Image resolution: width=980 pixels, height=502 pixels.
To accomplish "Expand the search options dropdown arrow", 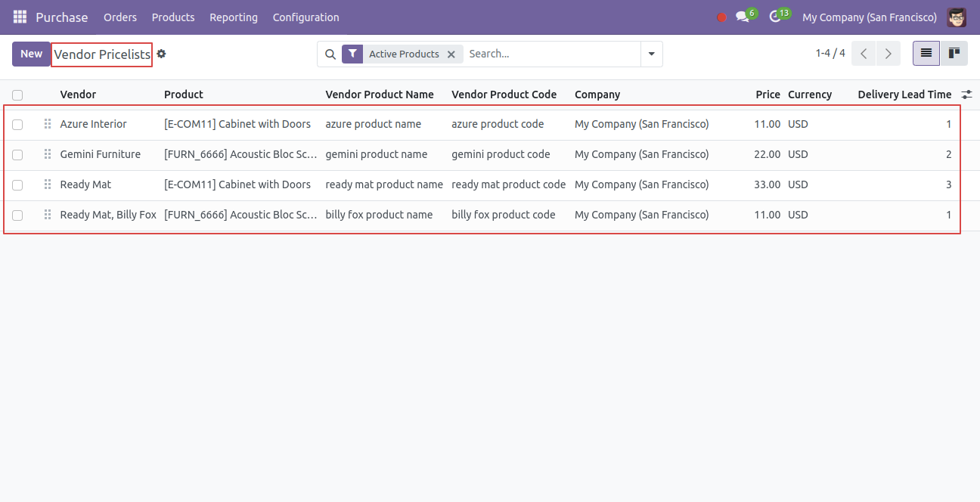I will point(651,54).
